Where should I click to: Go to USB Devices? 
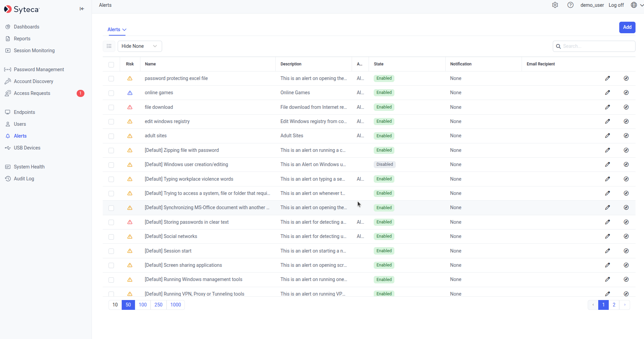tap(27, 148)
